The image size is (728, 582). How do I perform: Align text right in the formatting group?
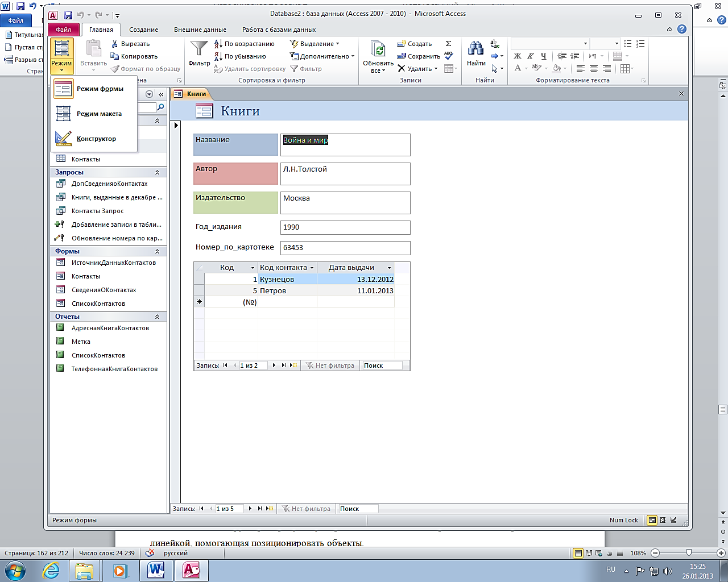pos(607,69)
